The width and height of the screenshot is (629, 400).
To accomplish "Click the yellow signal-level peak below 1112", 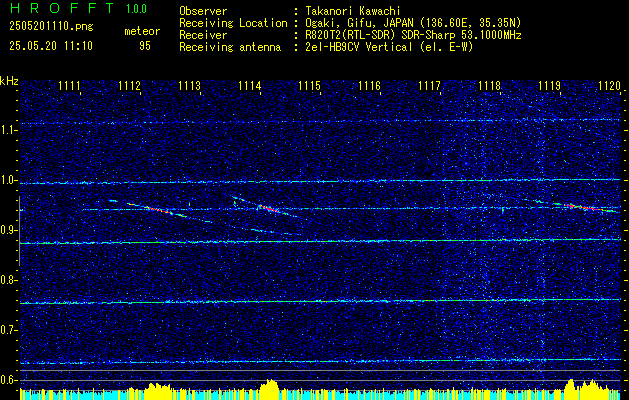I will [x=157, y=391].
